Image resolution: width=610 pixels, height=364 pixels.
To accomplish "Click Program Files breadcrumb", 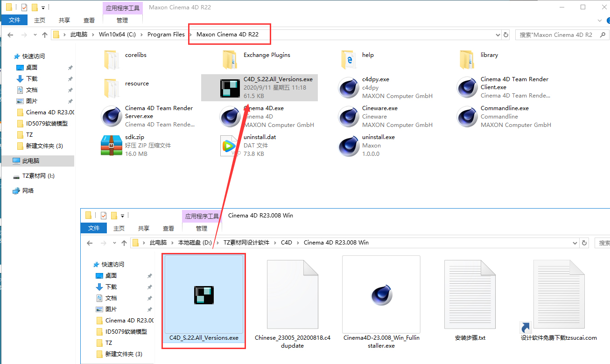I will click(166, 35).
